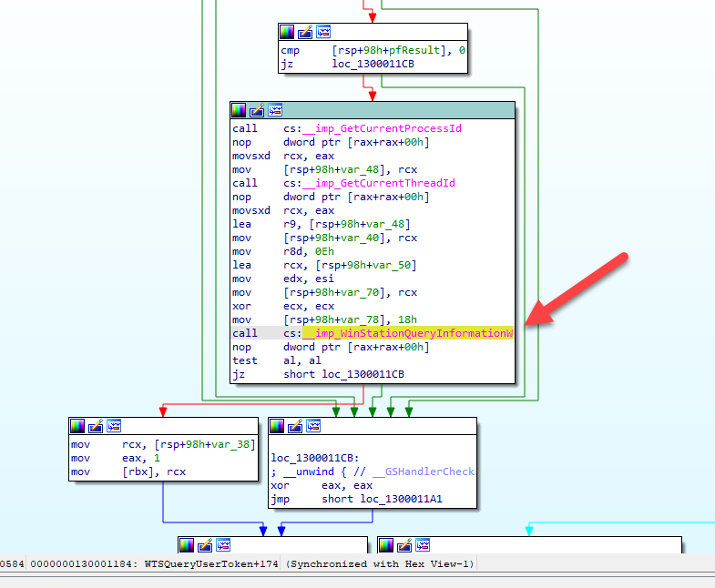Click 'mov eax, 1' instruction
Image resolution: width=715 pixels, height=588 pixels.
point(116,458)
